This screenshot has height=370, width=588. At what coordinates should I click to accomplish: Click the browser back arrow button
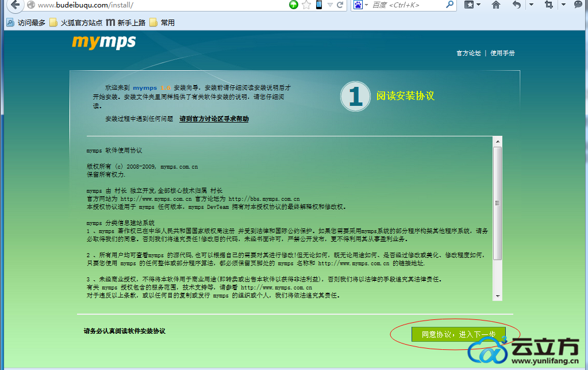[14, 5]
